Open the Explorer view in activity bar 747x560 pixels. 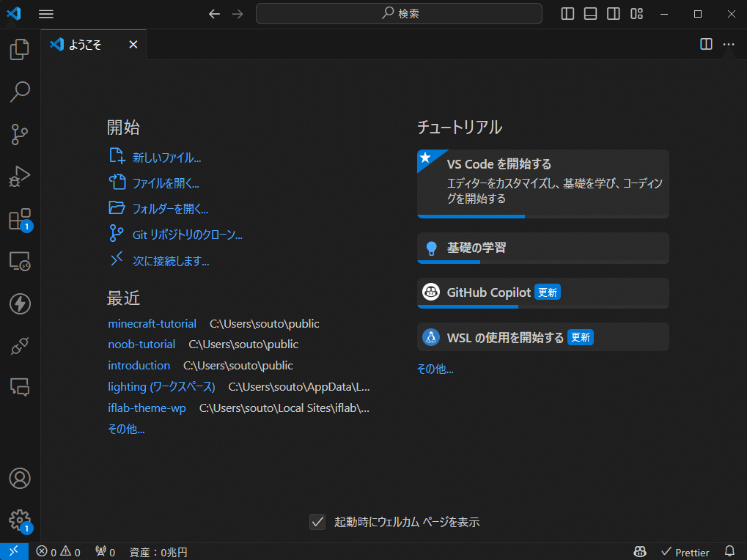coord(20,49)
